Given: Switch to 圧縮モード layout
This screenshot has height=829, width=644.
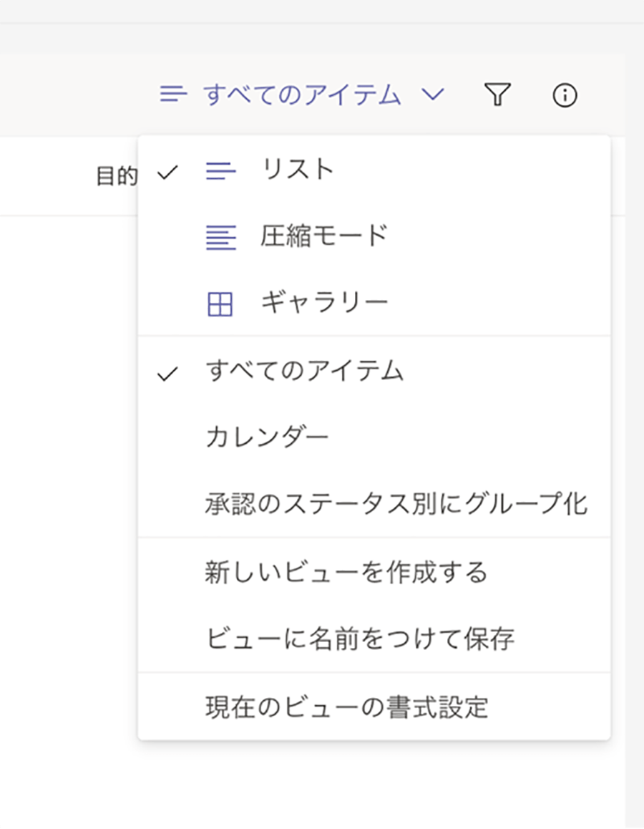Looking at the screenshot, I should (323, 236).
